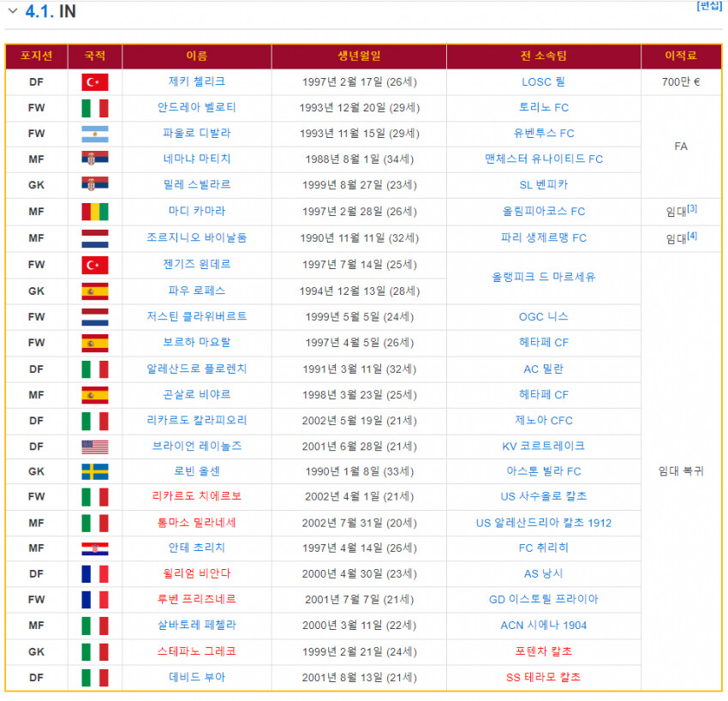This screenshot has width=728, height=701.
Task: Open the 유벤투스 FC team link
Action: point(543,134)
